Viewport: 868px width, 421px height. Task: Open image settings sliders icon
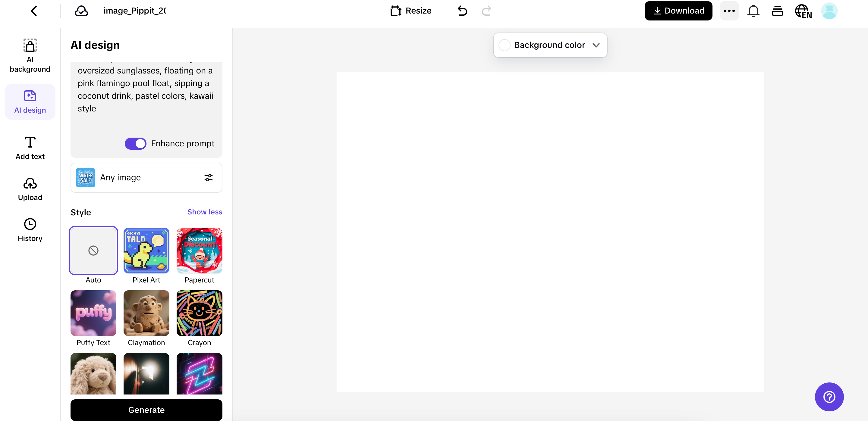(x=208, y=177)
